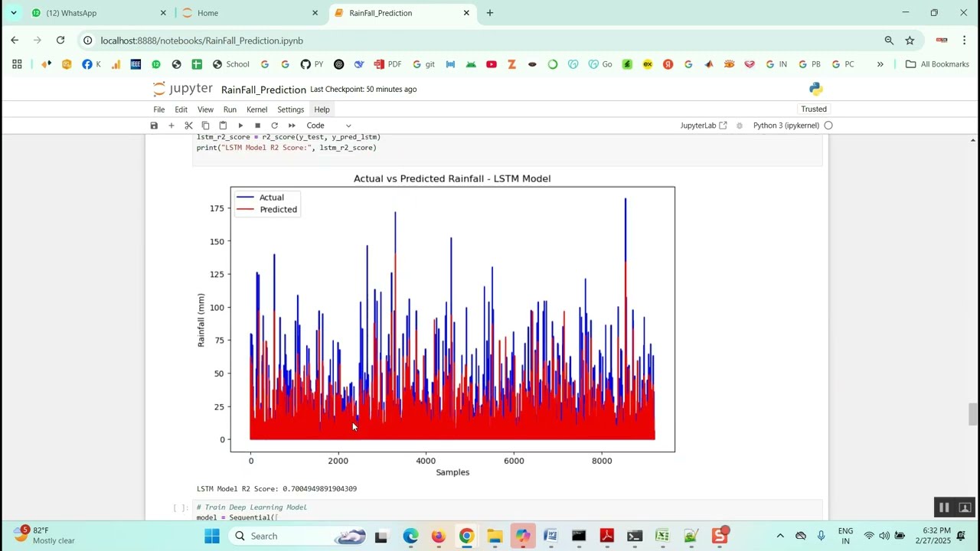Screen dimensions: 980x551
Task: Open File Explorer from the taskbar
Action: pyautogui.click(x=494, y=536)
